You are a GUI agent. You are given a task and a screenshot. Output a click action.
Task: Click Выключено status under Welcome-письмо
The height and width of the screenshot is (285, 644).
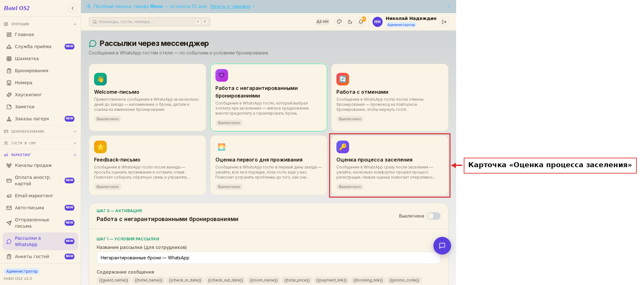[x=108, y=119]
